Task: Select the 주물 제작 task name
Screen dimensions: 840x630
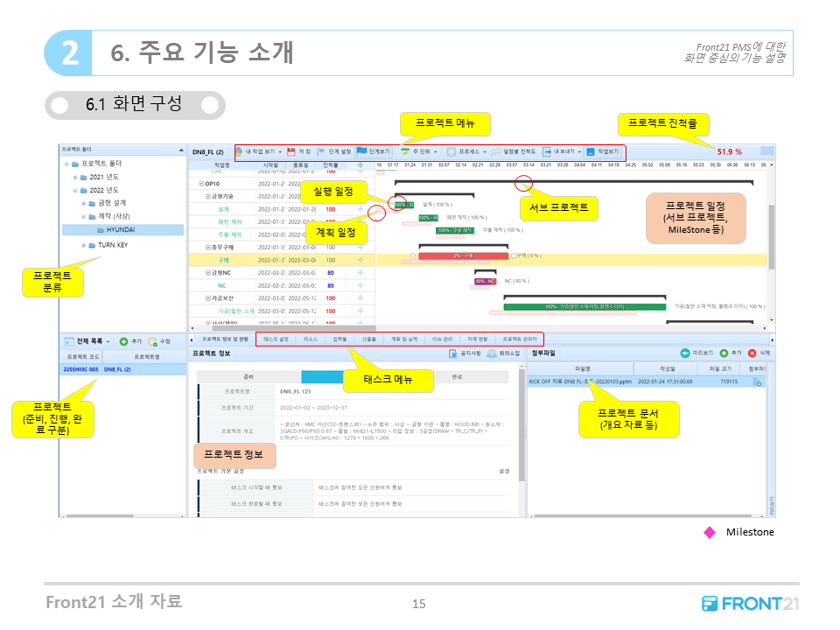Action: [229, 234]
